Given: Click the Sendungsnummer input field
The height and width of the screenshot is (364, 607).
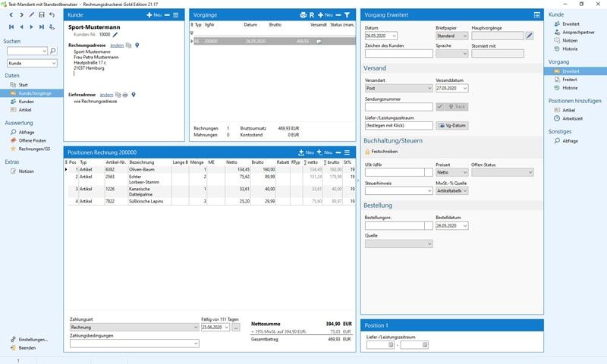Looking at the screenshot, I should (x=398, y=107).
